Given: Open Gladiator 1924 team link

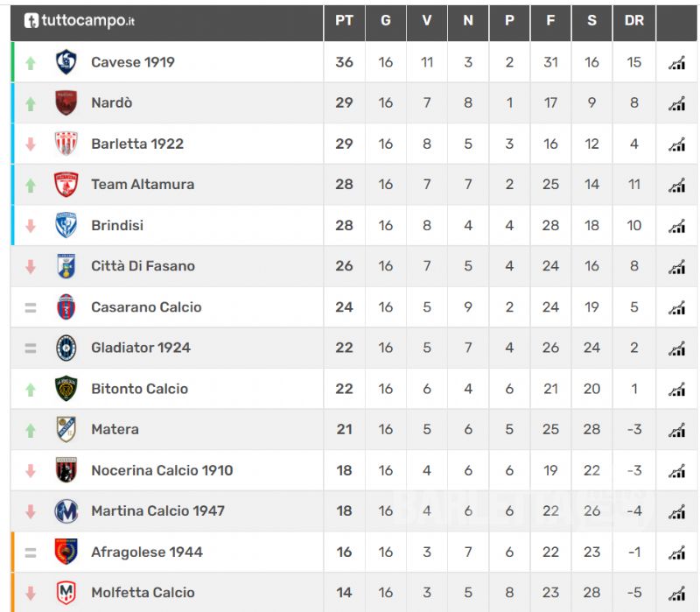Looking at the screenshot, I should (x=140, y=348).
